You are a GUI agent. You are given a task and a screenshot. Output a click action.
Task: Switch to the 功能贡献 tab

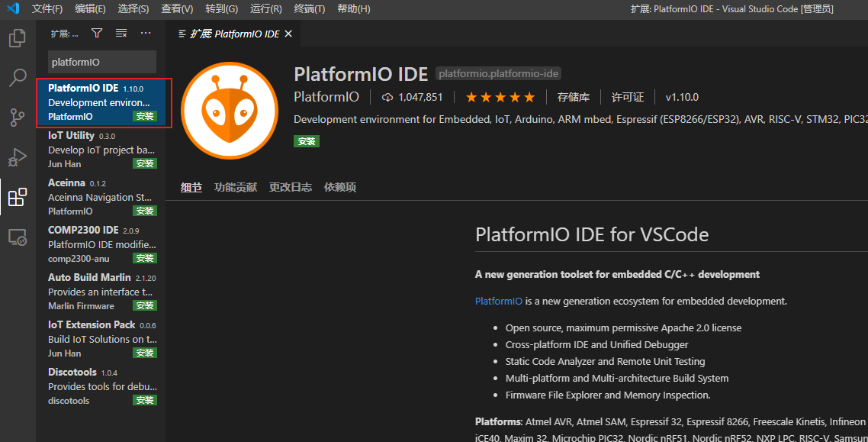[x=236, y=187]
